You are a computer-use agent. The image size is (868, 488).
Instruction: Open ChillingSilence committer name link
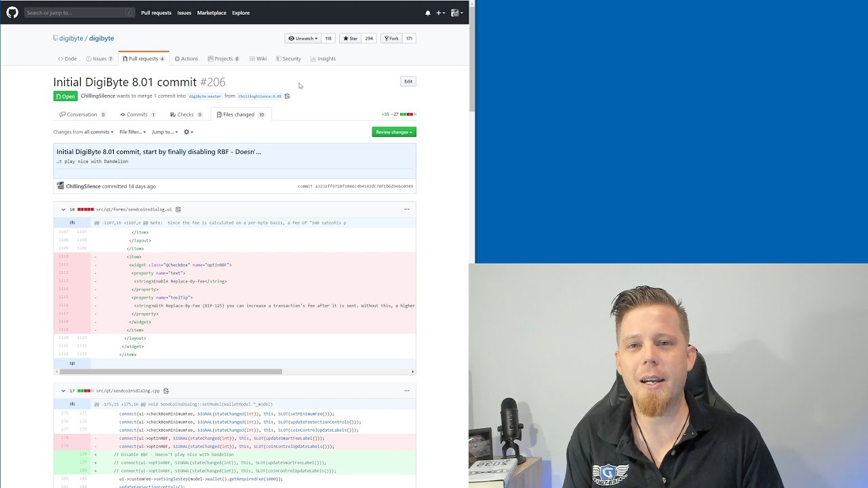click(83, 186)
